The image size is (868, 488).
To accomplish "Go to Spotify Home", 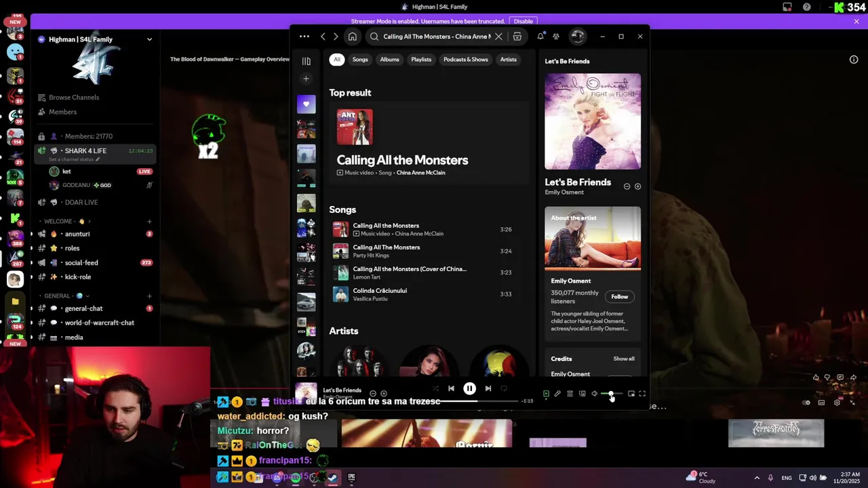I will point(352,37).
